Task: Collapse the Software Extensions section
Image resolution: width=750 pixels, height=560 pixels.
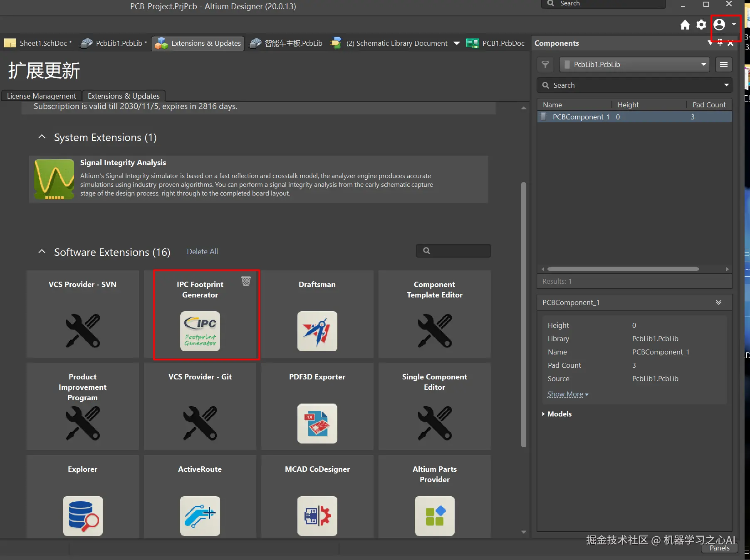Action: point(42,252)
